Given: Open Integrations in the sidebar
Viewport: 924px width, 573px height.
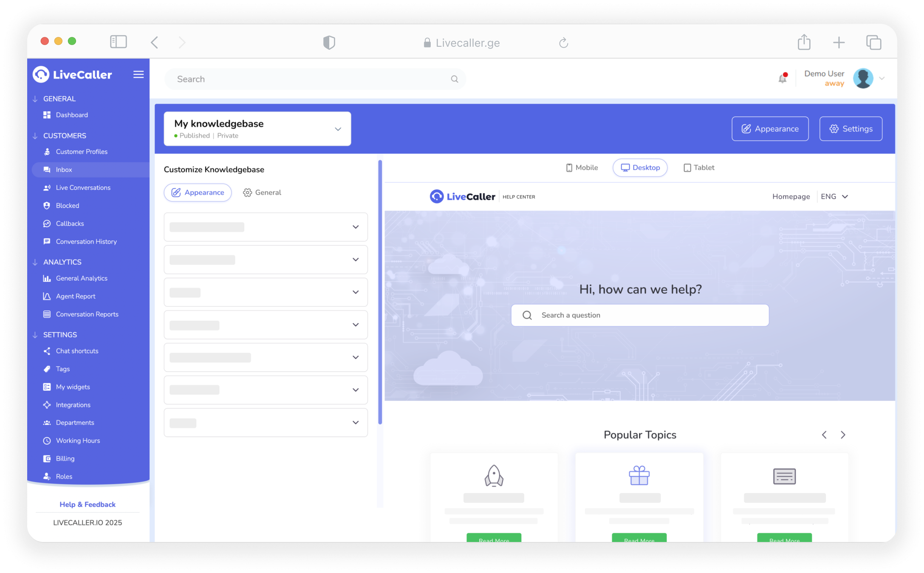Looking at the screenshot, I should (x=73, y=405).
